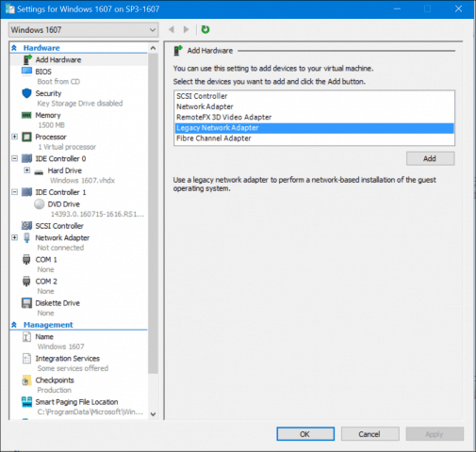Click the Diskette Drive floppy icon
The width and height of the screenshot is (476, 452).
pos(26,303)
